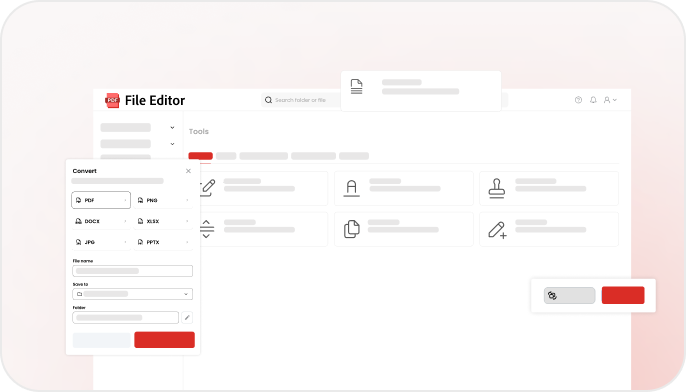
Task: Select PNG conversion format
Action: click(x=163, y=200)
